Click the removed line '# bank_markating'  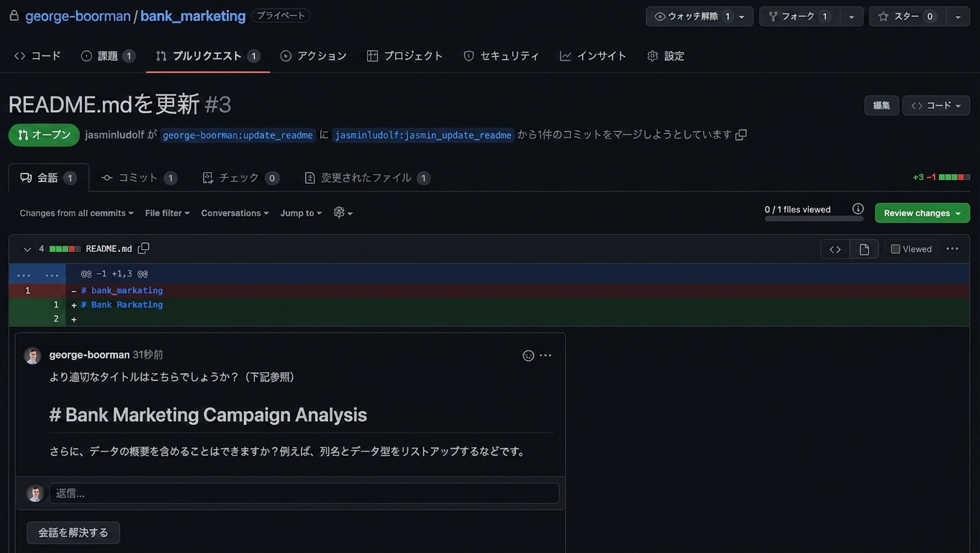[489, 291]
